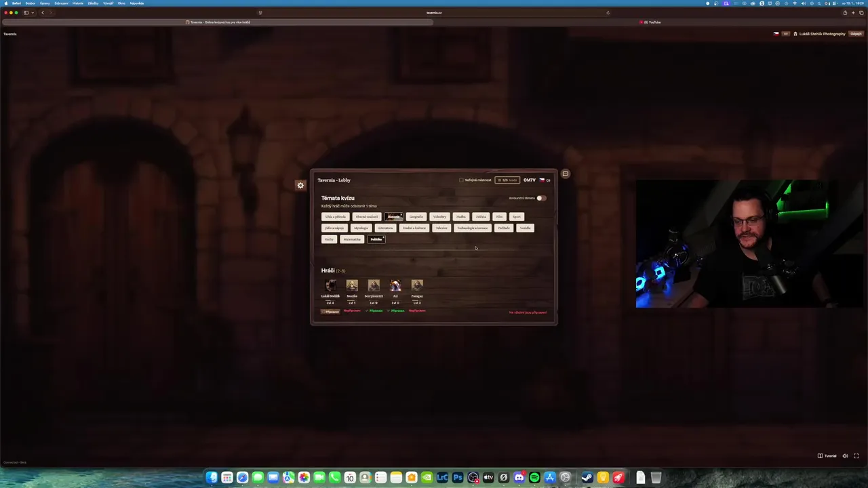Select the Geografie topic
This screenshot has height=488, width=868.
(416, 217)
